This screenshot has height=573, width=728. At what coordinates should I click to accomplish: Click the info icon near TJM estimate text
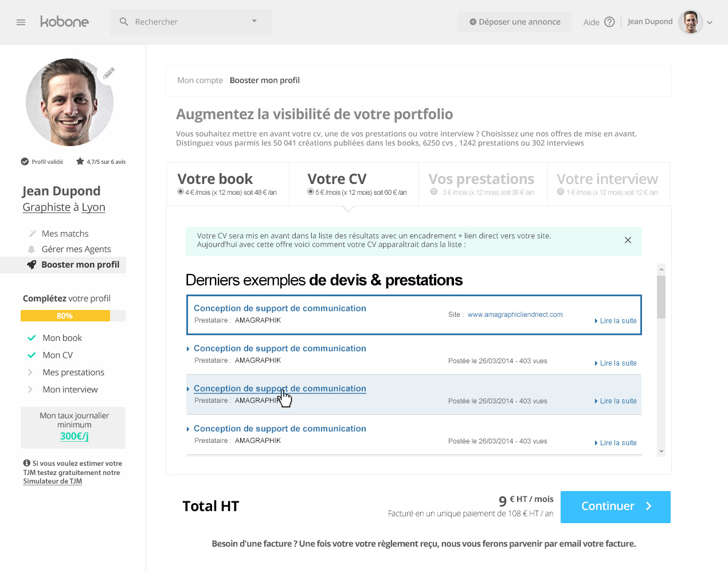click(x=26, y=463)
